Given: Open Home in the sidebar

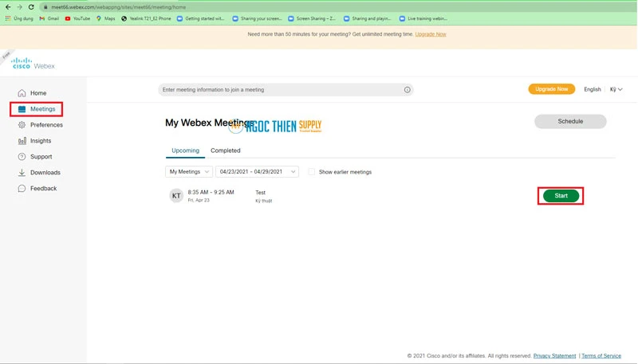Looking at the screenshot, I should 38,93.
